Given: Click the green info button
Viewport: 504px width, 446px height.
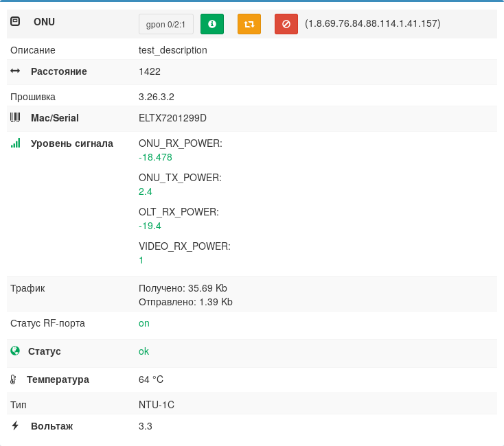Looking at the screenshot, I should pos(212,24).
